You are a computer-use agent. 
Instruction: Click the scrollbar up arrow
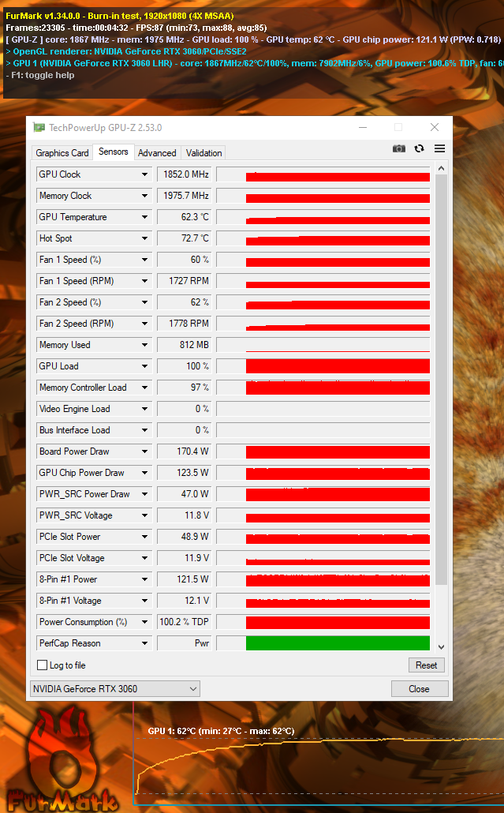pos(442,168)
